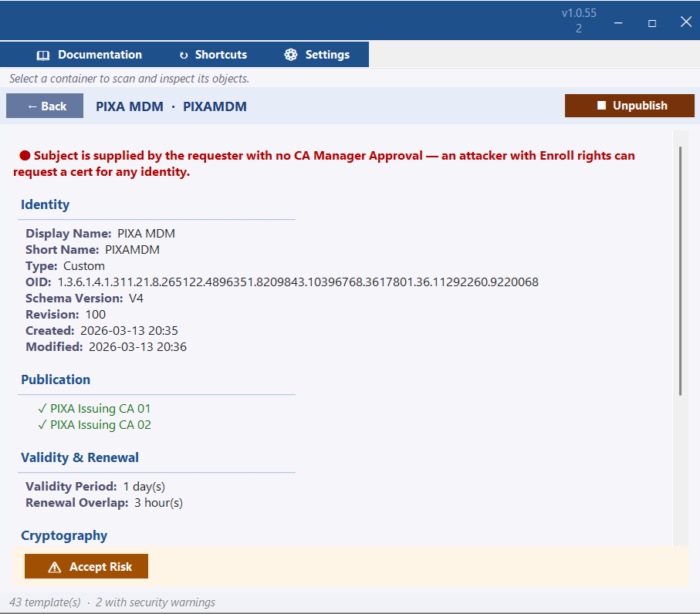
Task: Open the Shortcuts menu
Action: pyautogui.click(x=213, y=55)
